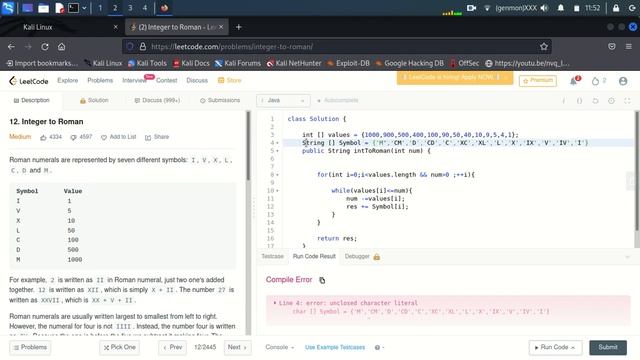640x360 pixels.
Task: Open the Exploit-DB bookmark
Action: tap(348, 63)
